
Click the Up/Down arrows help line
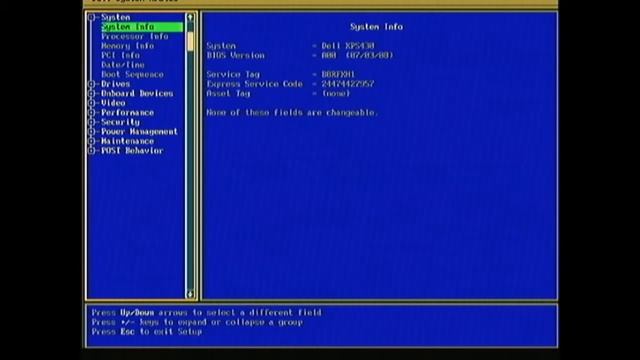[x=207, y=313]
